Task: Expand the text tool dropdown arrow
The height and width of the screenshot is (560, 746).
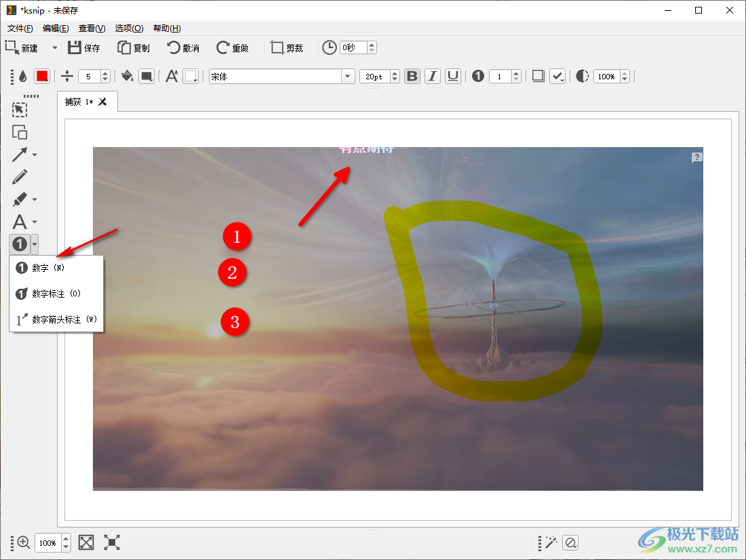Action: 35,222
